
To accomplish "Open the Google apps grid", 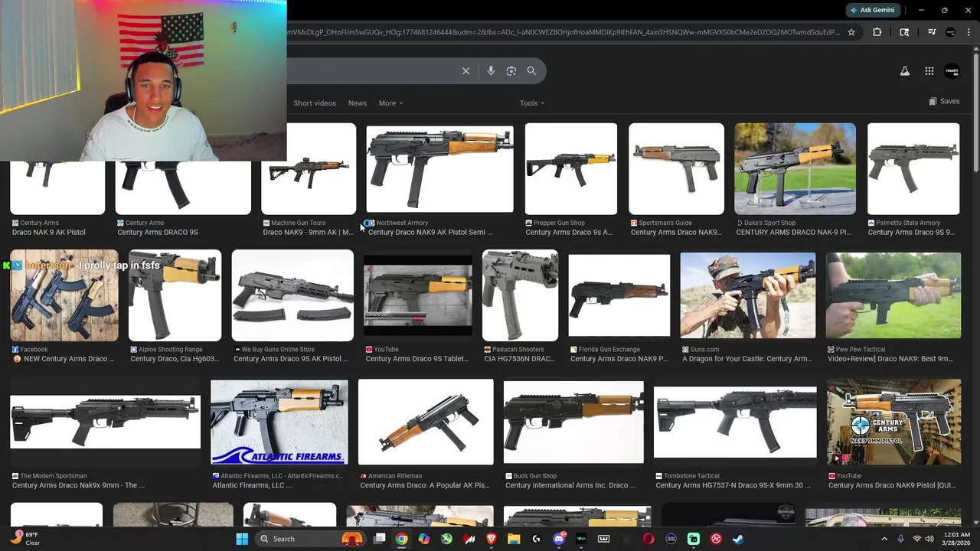I will tap(929, 70).
